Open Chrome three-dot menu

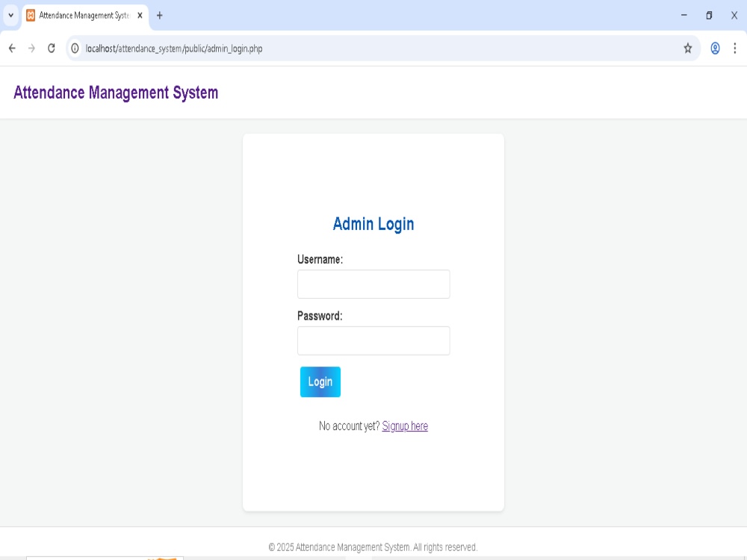pos(734,48)
